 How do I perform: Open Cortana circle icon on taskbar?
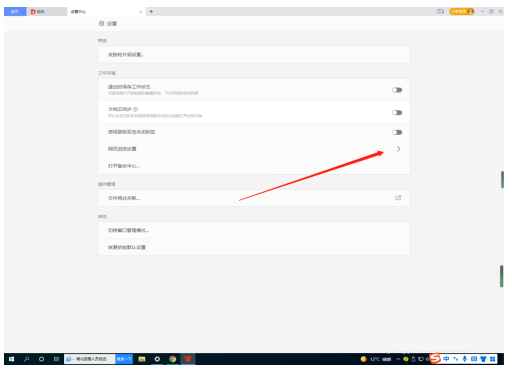point(41,359)
